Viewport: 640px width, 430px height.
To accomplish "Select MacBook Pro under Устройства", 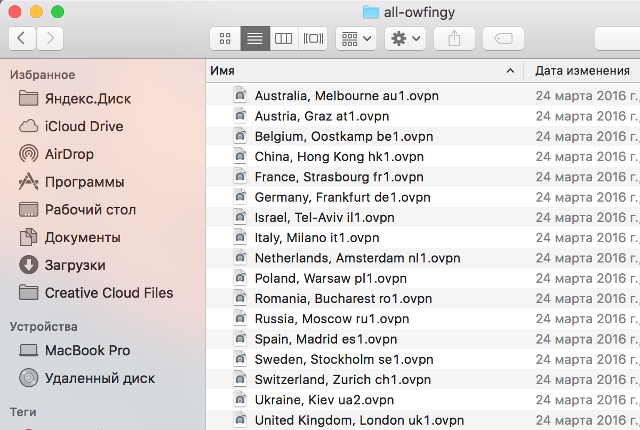I will pyautogui.click(x=87, y=350).
